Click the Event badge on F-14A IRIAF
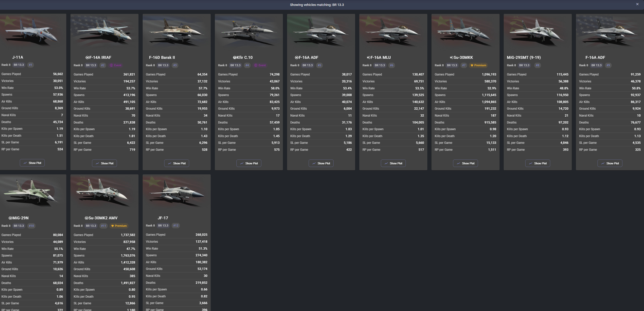644x311 pixels. [x=116, y=65]
